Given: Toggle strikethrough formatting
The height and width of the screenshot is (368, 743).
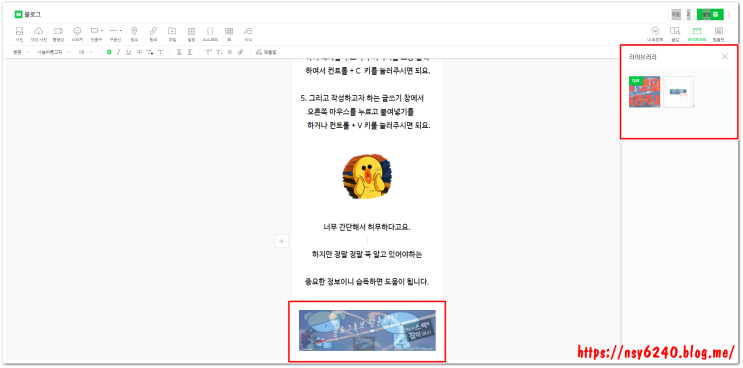Looking at the screenshot, I should [x=139, y=52].
